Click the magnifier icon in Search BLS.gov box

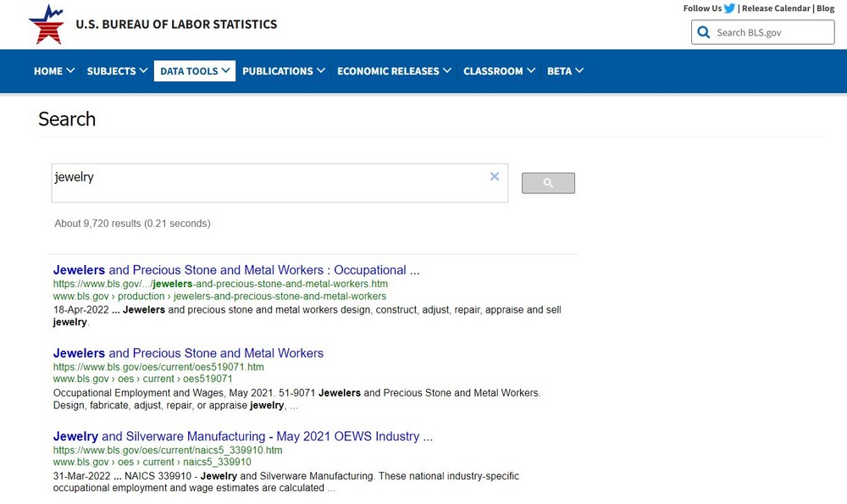[703, 32]
